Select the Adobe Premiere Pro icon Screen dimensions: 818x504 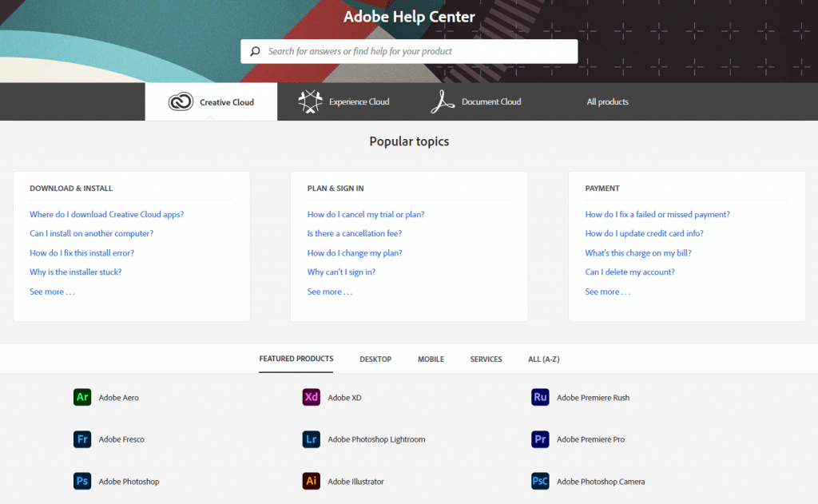pyautogui.click(x=540, y=439)
